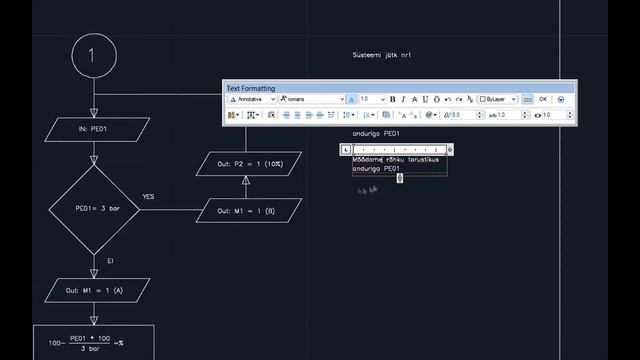Click the EI branch label
This screenshot has height=360, width=640.
pos(110,261)
